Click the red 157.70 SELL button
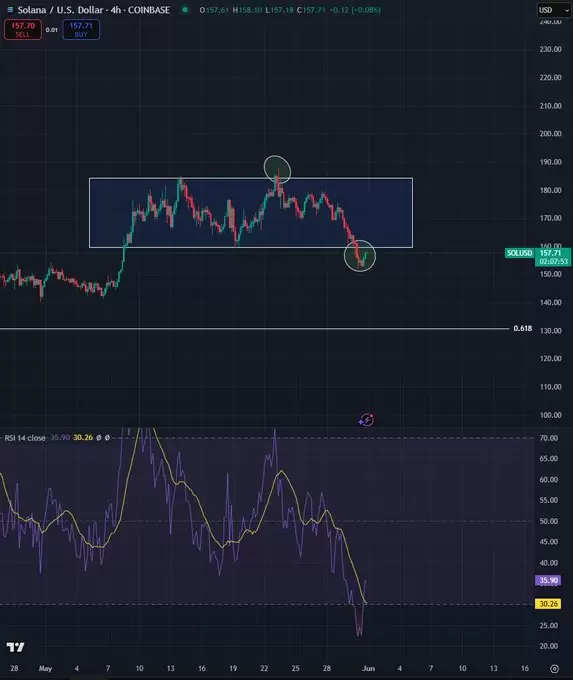Screen dimensions: 573x680 pyautogui.click(x=23, y=29)
